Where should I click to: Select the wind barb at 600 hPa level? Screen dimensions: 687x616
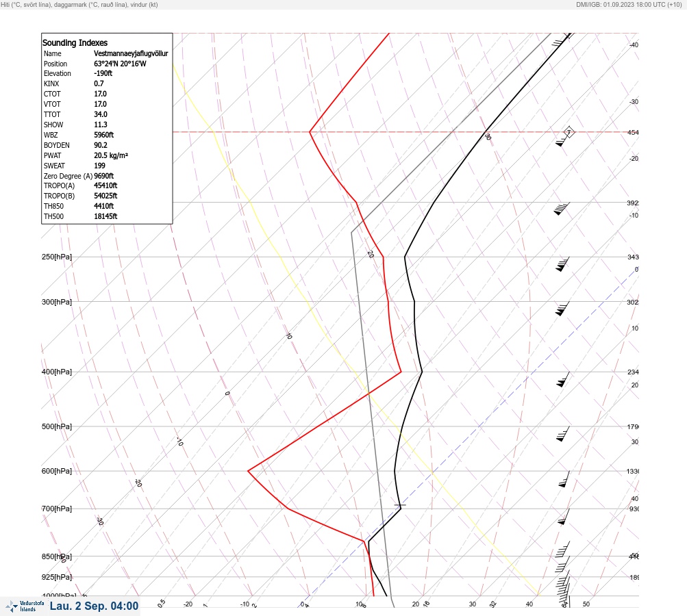(x=564, y=479)
